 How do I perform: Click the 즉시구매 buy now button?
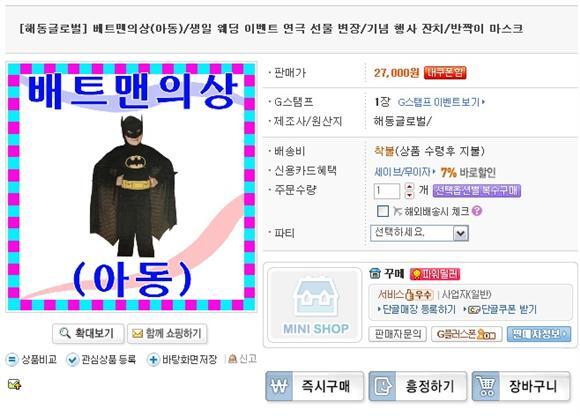pos(314,386)
